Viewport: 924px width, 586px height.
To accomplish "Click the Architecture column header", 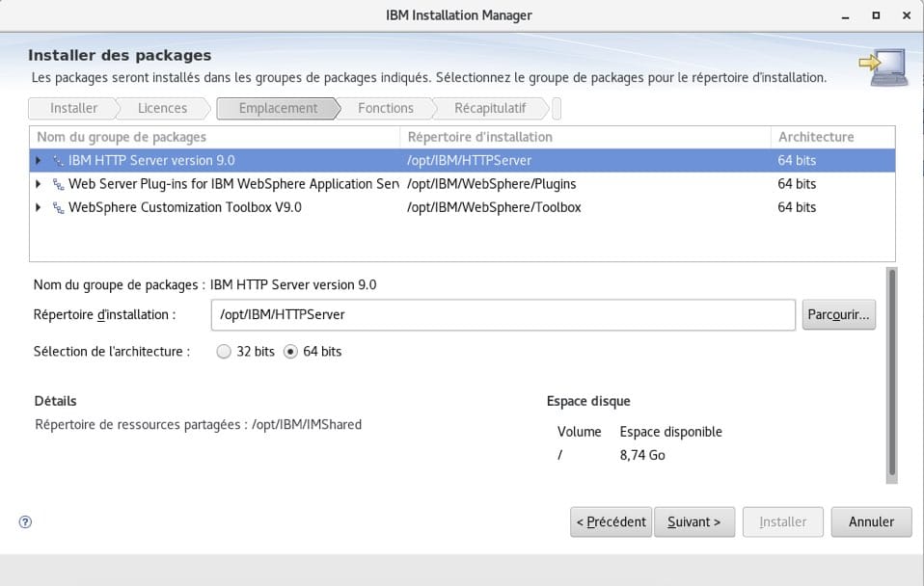I will point(815,136).
